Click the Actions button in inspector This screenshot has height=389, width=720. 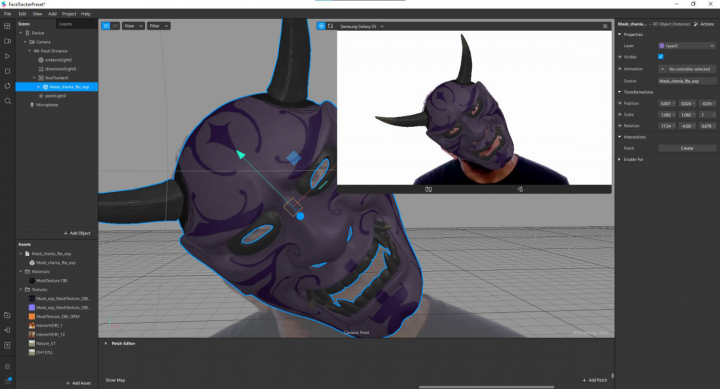coord(704,24)
